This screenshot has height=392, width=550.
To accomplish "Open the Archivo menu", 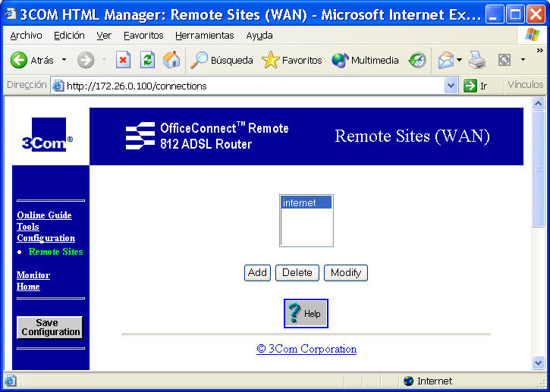I will point(27,36).
